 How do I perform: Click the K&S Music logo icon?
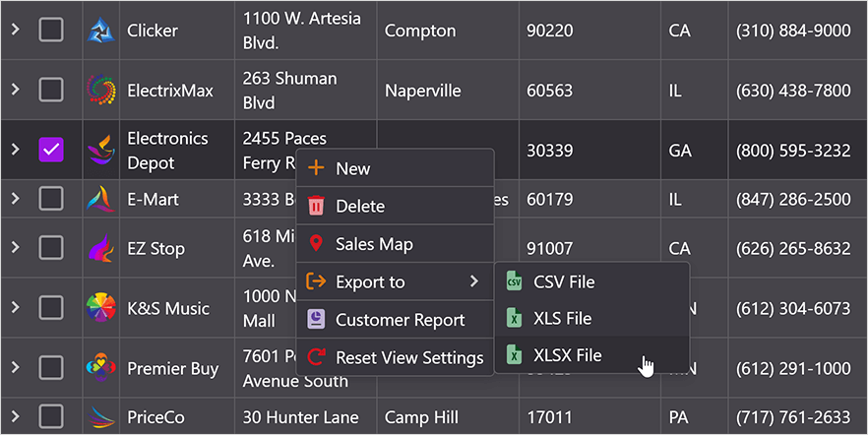pos(100,308)
